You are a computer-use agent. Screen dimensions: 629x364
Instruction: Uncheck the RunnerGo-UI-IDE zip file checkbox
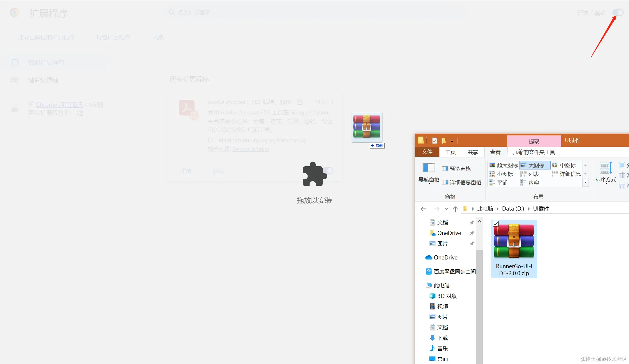click(496, 224)
